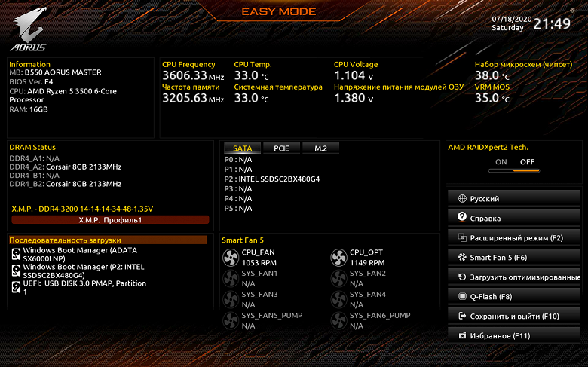
Task: Click the chip icon beside Q-Flash
Action: (462, 296)
